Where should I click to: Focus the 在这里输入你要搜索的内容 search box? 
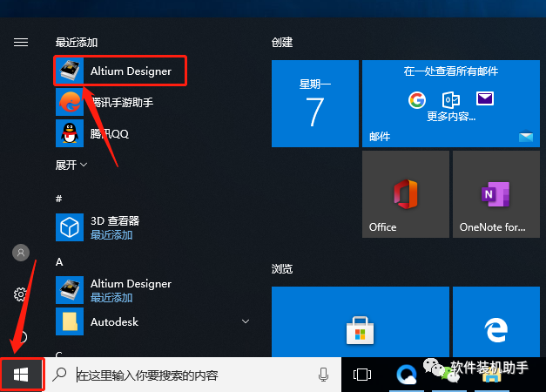[193, 375]
